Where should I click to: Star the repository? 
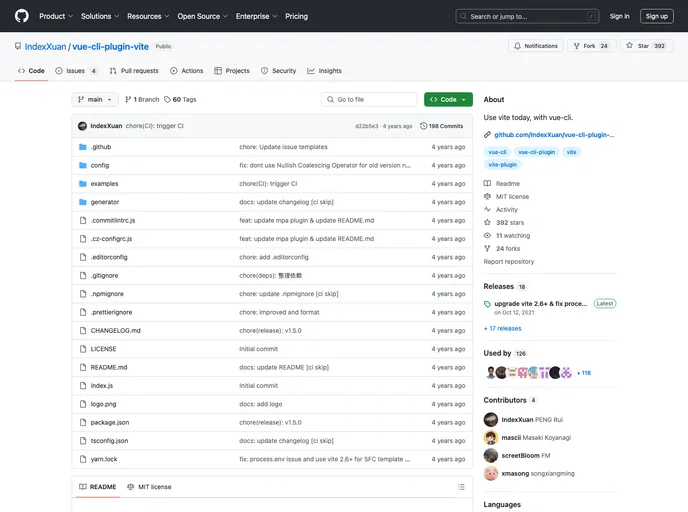(646, 46)
